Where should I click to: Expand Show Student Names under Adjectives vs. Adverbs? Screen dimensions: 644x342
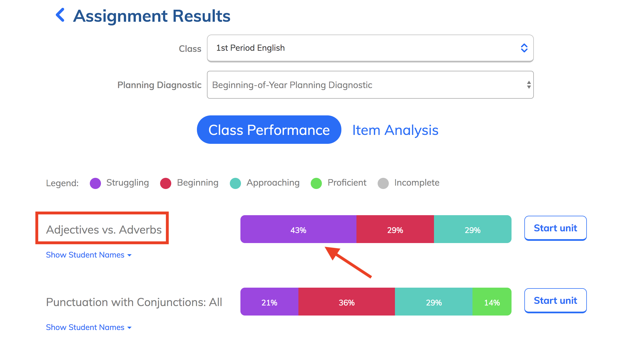click(89, 255)
